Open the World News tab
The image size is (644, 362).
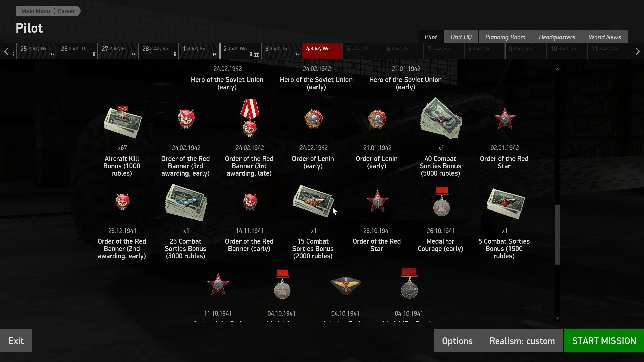click(x=605, y=37)
